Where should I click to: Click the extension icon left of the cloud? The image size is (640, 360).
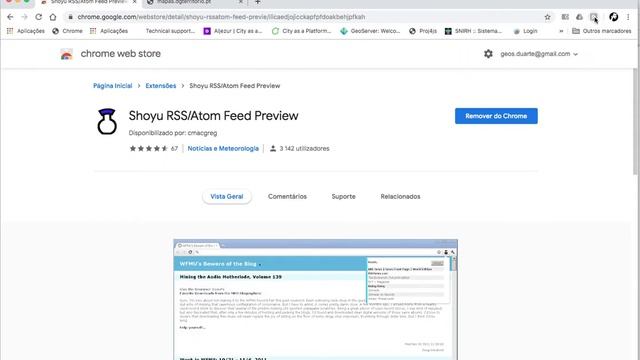(x=565, y=17)
